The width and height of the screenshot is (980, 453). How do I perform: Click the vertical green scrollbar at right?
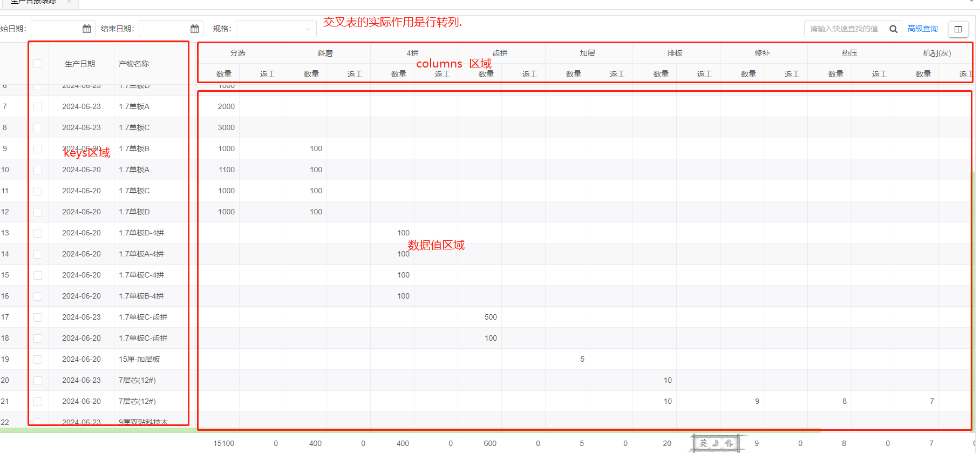[974, 297]
